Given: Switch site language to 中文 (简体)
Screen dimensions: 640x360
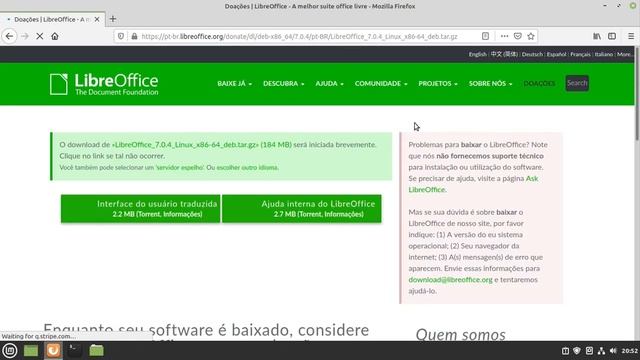Looking at the screenshot, I should tap(504, 54).
